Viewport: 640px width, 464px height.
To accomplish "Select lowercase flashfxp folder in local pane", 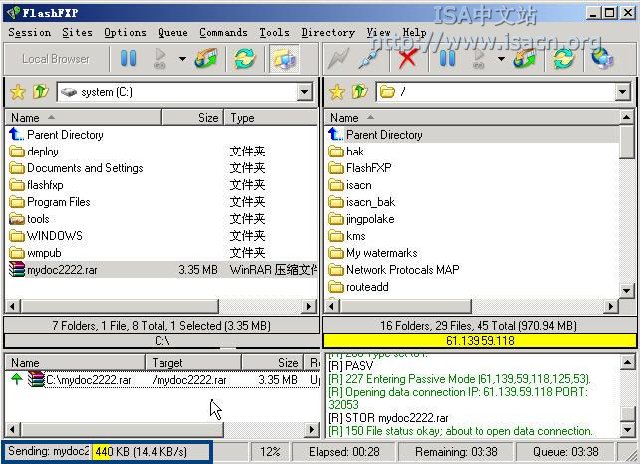I will click(x=36, y=185).
